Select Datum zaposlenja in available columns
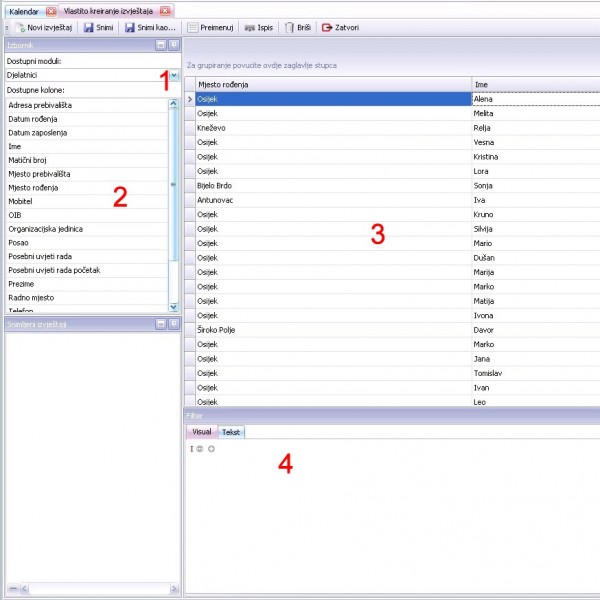Viewport: 600px width, 600px height. click(87, 133)
